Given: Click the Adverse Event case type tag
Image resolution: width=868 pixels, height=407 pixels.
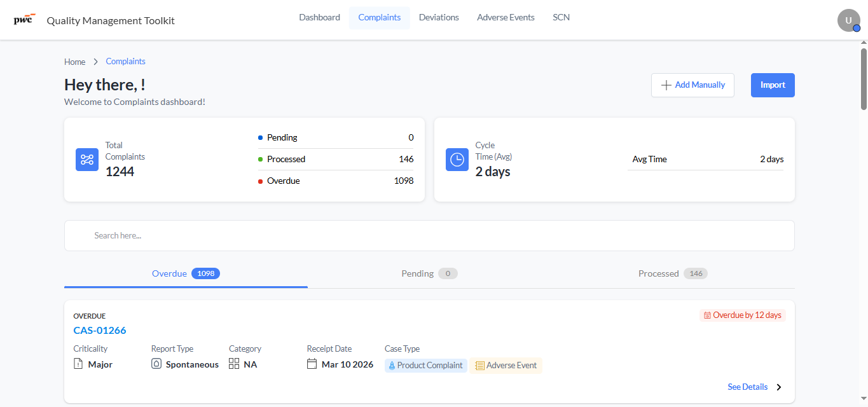Looking at the screenshot, I should (506, 366).
